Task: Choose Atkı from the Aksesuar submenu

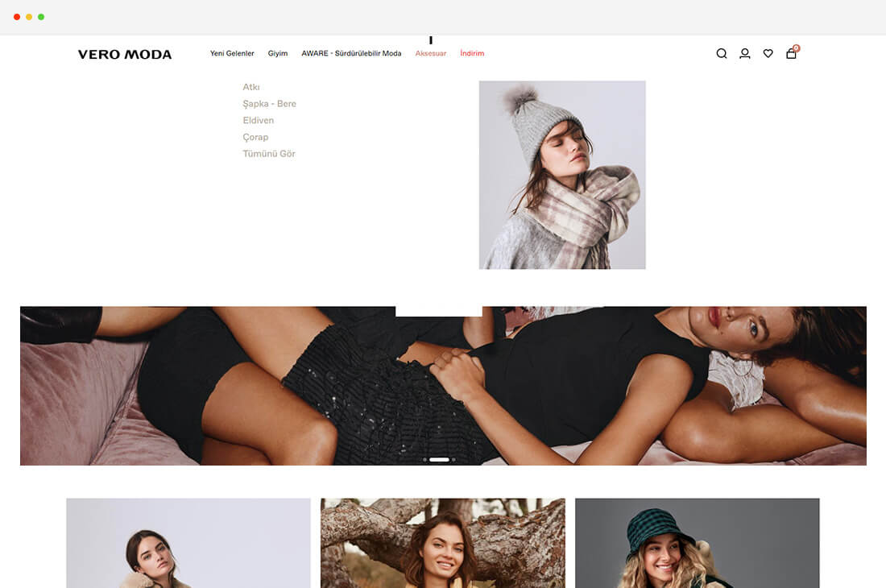Action: (250, 87)
